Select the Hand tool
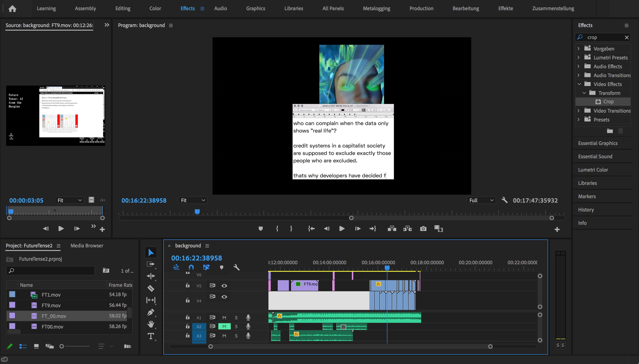Viewport: 639px width, 364px height. coord(151,324)
